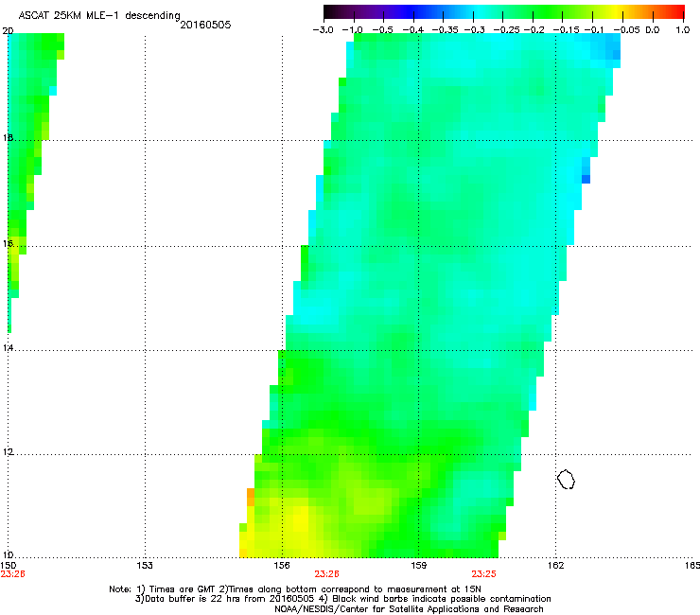Click the -0.4 colorbar label

tap(413, 30)
